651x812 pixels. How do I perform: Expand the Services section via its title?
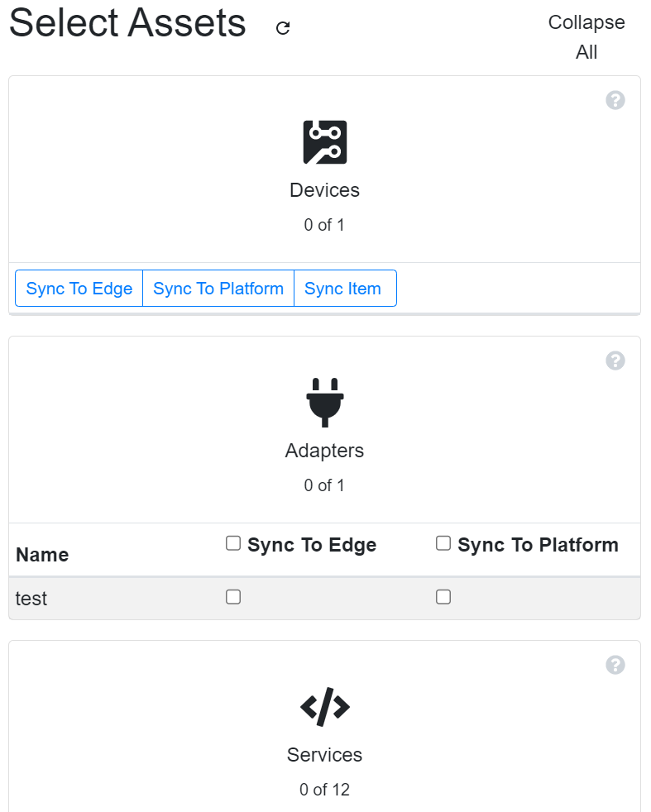coord(324,755)
